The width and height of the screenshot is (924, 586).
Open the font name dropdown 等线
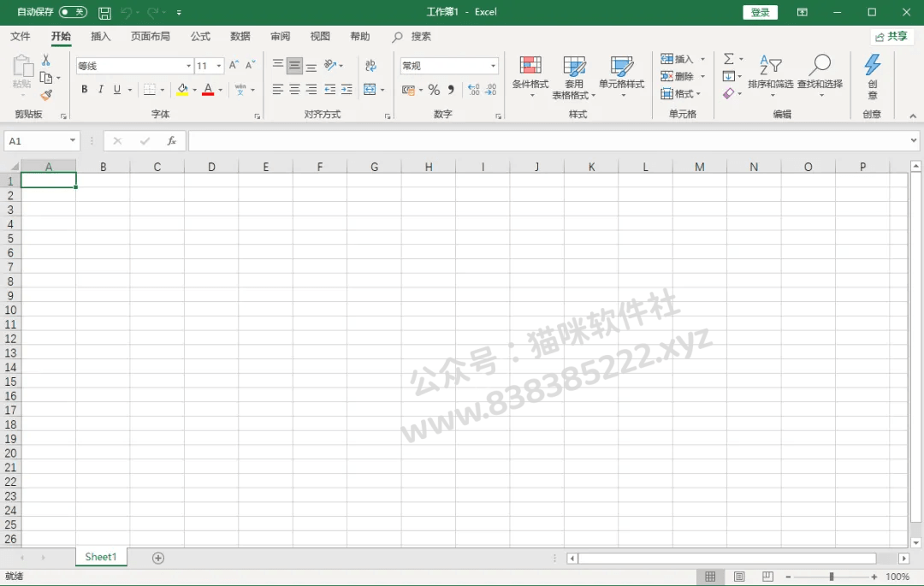click(x=188, y=66)
